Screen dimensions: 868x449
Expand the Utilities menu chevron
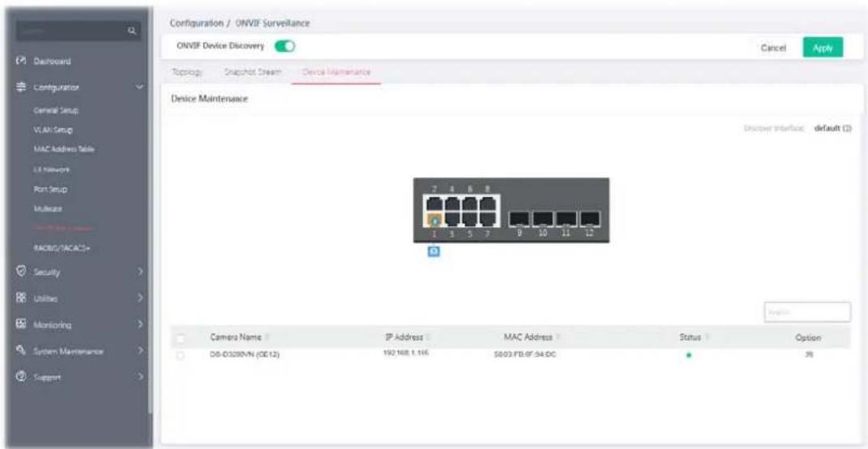(x=141, y=298)
